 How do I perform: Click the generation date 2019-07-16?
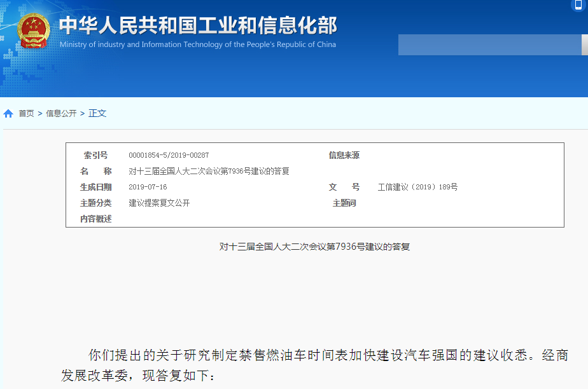148,188
